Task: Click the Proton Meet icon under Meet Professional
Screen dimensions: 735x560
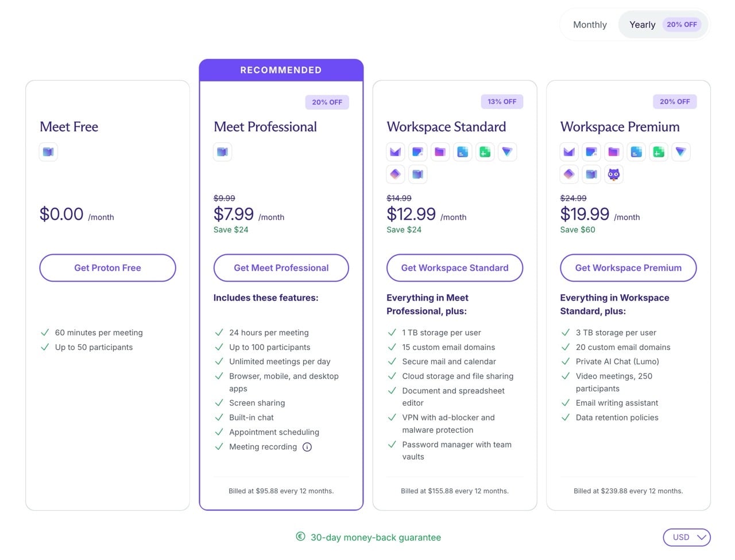Action: click(x=222, y=152)
